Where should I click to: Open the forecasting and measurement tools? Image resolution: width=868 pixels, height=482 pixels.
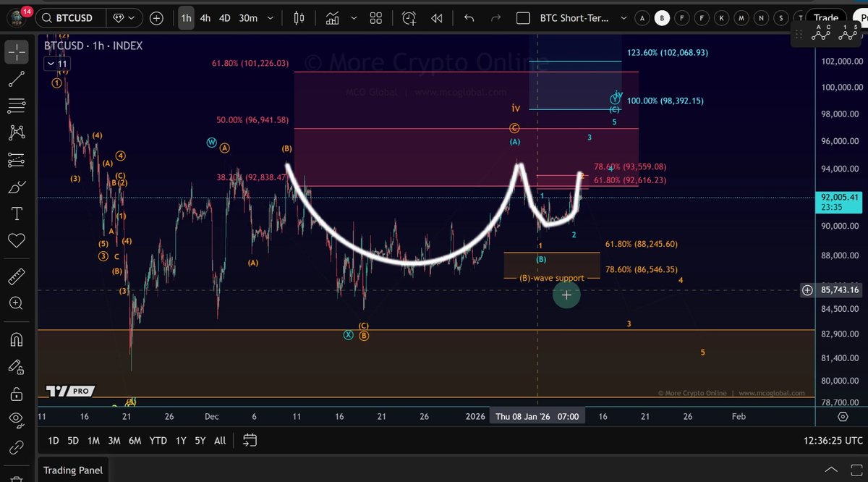pyautogui.click(x=16, y=161)
